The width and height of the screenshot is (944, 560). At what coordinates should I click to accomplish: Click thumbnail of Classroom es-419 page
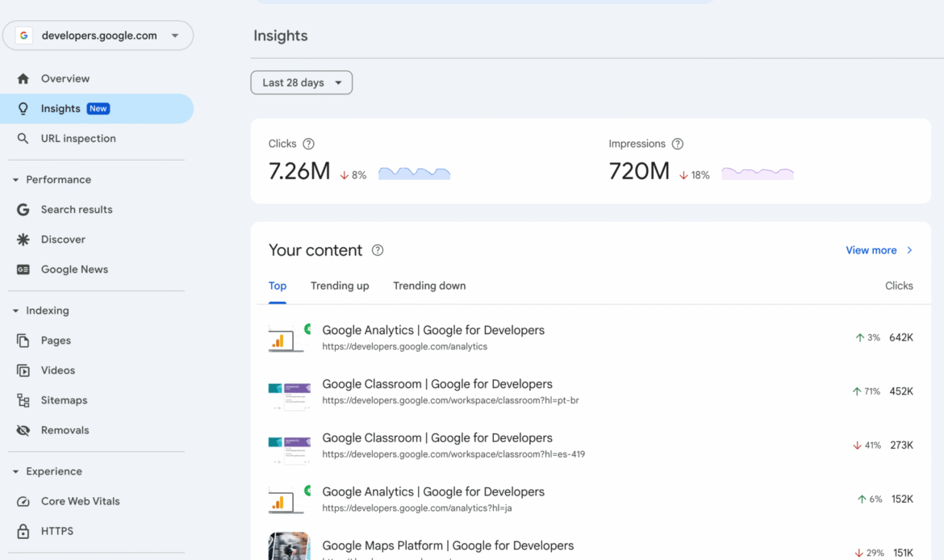[x=290, y=449]
